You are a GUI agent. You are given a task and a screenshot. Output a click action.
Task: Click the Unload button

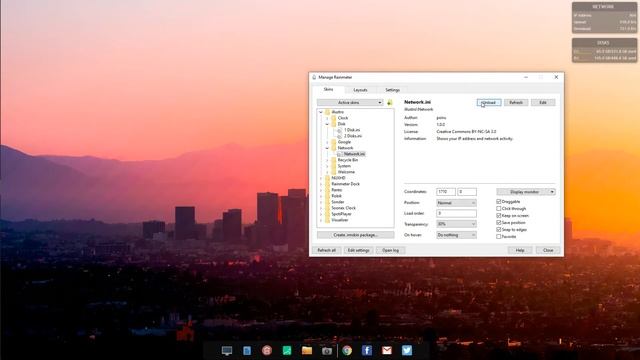[489, 102]
